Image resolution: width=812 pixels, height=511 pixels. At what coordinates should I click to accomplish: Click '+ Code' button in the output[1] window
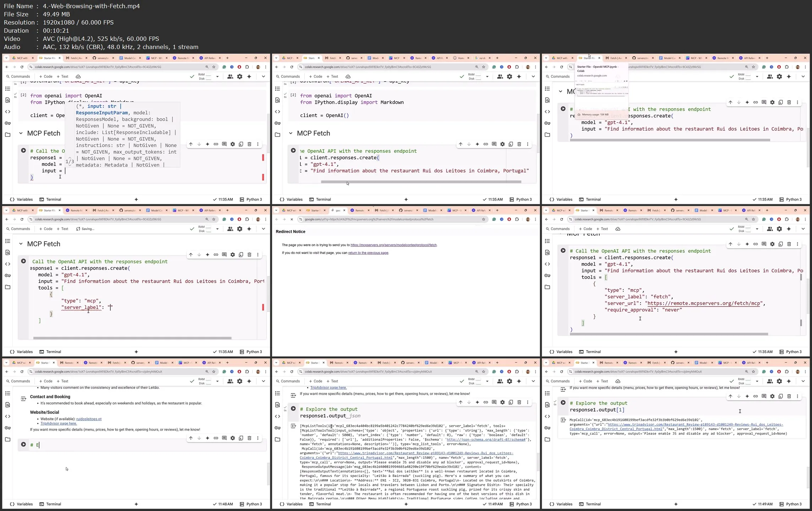coord(585,381)
